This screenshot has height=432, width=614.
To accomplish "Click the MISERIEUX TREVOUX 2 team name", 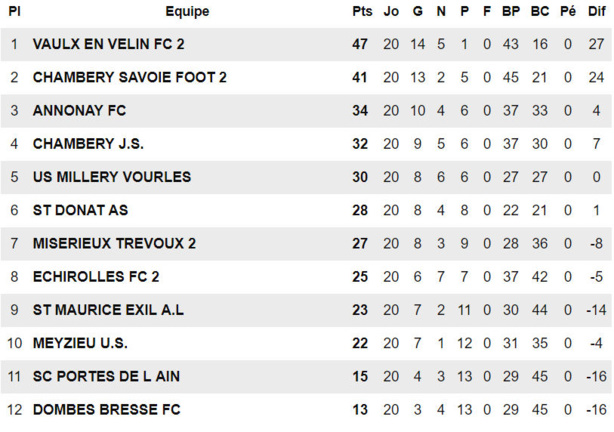I will coord(114,243).
